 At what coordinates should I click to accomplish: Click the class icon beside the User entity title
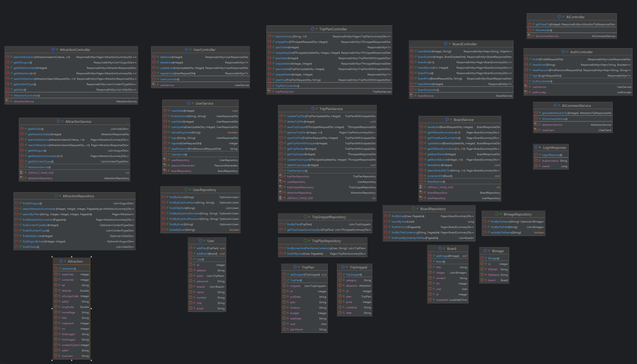point(200,241)
